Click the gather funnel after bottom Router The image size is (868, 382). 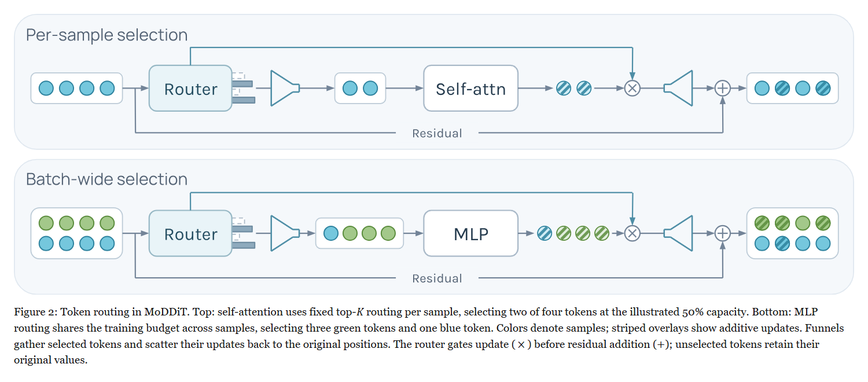tap(285, 234)
